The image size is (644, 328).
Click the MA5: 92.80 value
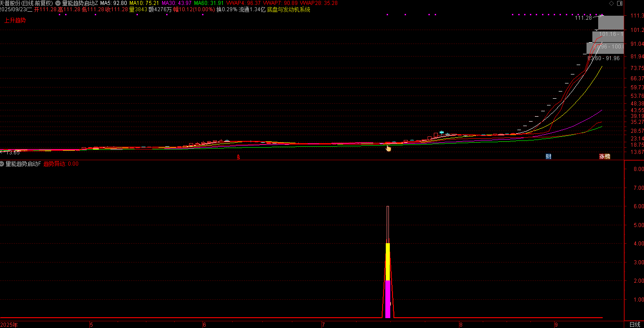coord(114,3)
